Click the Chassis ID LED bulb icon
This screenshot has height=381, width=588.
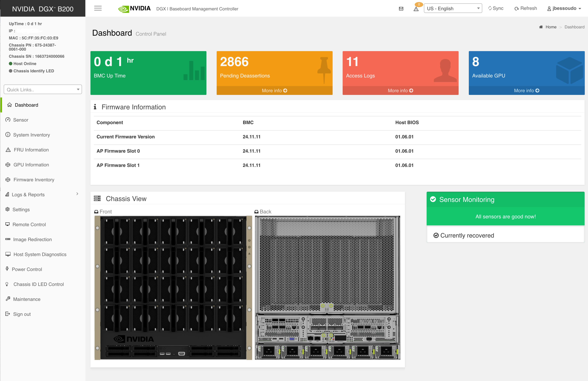pos(7,284)
